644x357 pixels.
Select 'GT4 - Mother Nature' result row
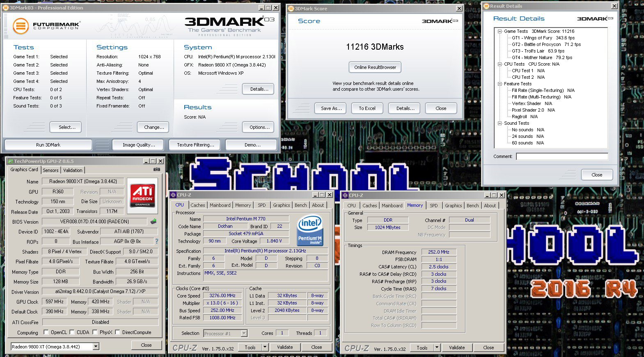pos(542,57)
